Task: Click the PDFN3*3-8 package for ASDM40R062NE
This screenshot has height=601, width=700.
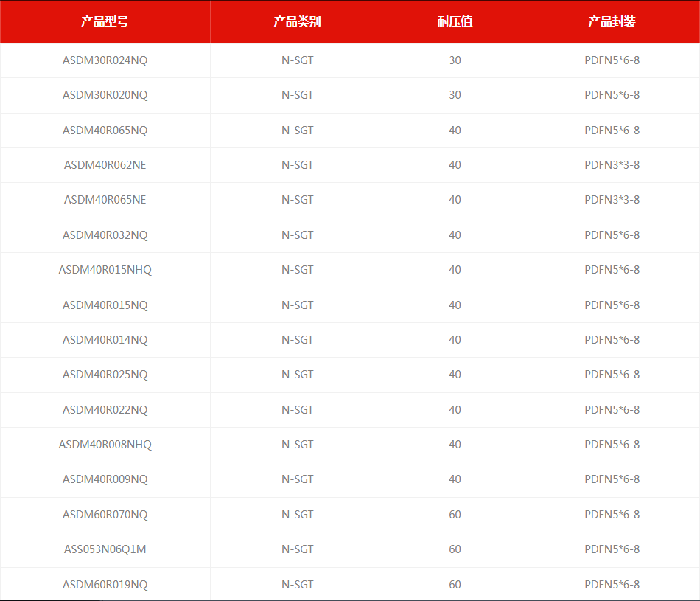Action: tap(612, 165)
